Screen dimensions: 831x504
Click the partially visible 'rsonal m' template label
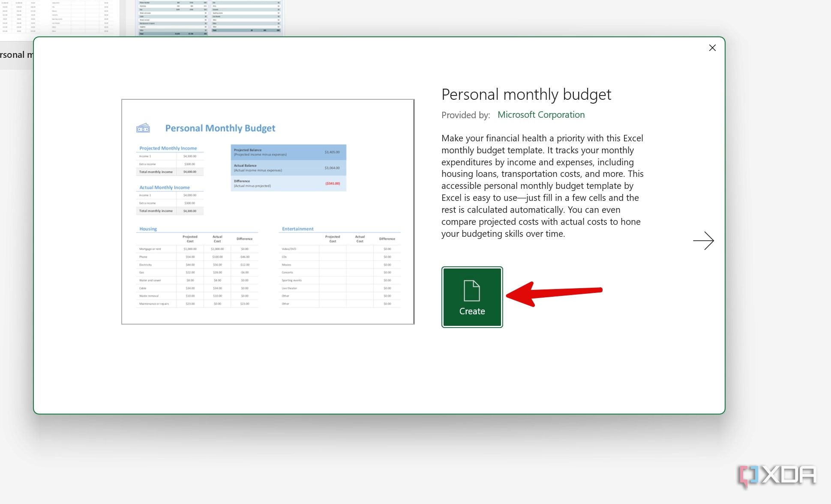pyautogui.click(x=15, y=54)
